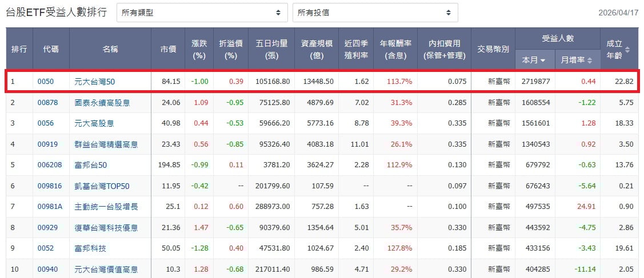Viewport: 644px width, 278px height.
Task: Click the sort arrow beside 本月 column
Action: (543, 60)
